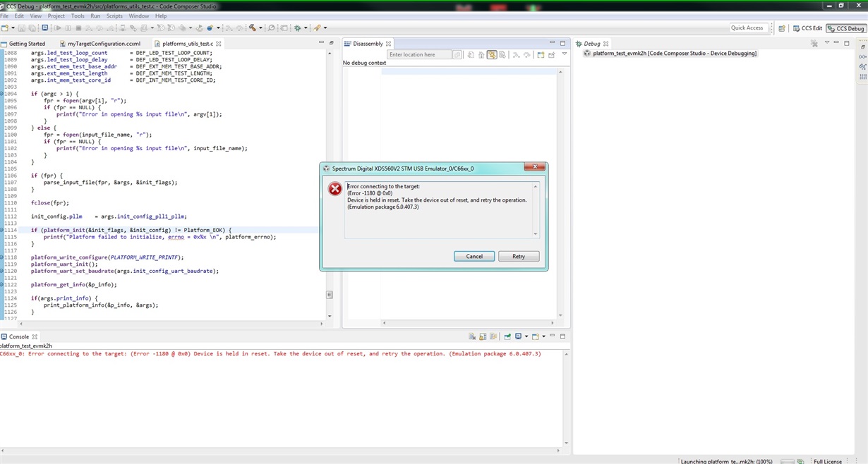Open the Debug bug dropdown arrow
The height and width of the screenshot is (464, 868).
click(x=306, y=28)
